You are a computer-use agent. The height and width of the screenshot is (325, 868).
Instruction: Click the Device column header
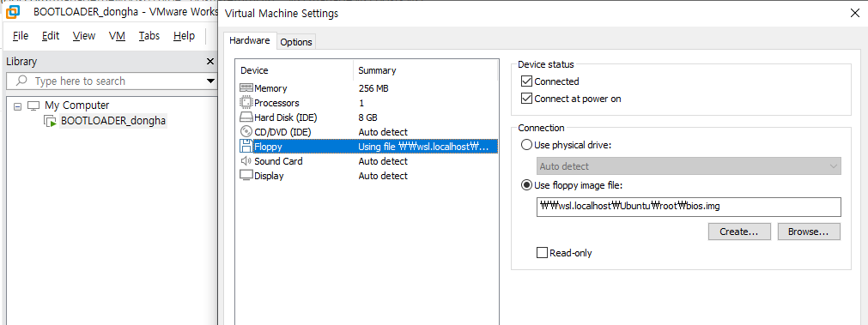[x=254, y=71]
